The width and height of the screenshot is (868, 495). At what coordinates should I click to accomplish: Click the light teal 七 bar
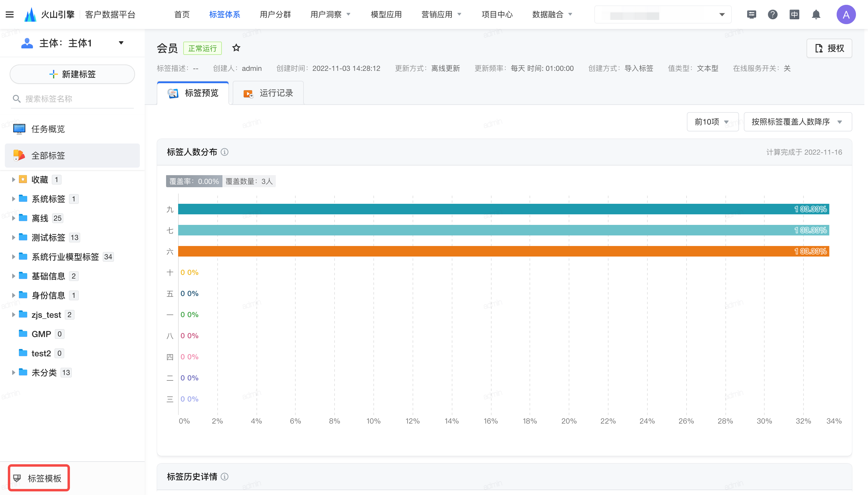[x=504, y=230]
